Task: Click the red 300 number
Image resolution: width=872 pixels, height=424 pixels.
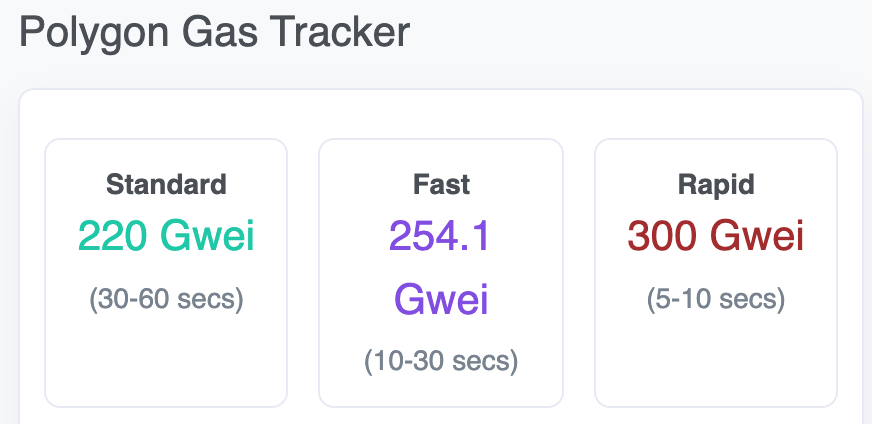Action: tap(662, 236)
